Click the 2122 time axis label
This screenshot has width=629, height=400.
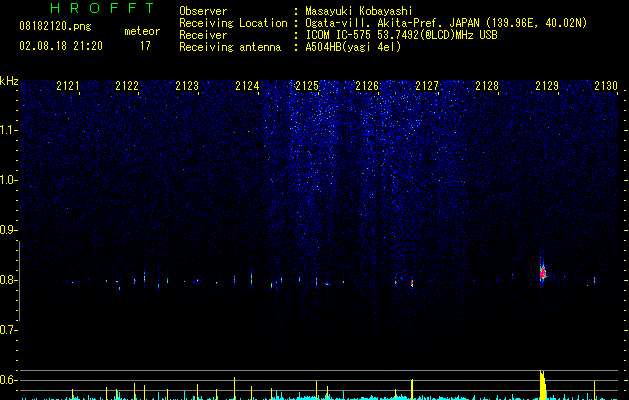127,86
